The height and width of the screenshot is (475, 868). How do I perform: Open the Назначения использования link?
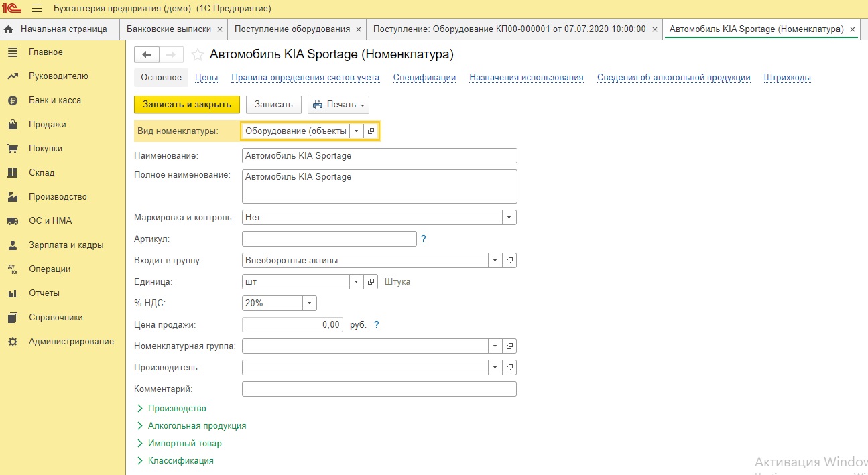[526, 78]
